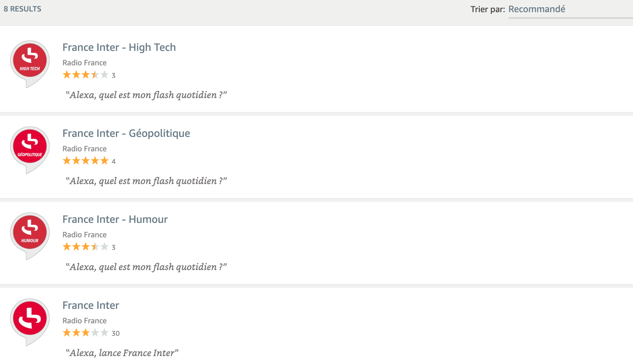Screen dimensions: 633x364
Task: Click the five-star rating of Géopolitique
Action: click(x=85, y=161)
